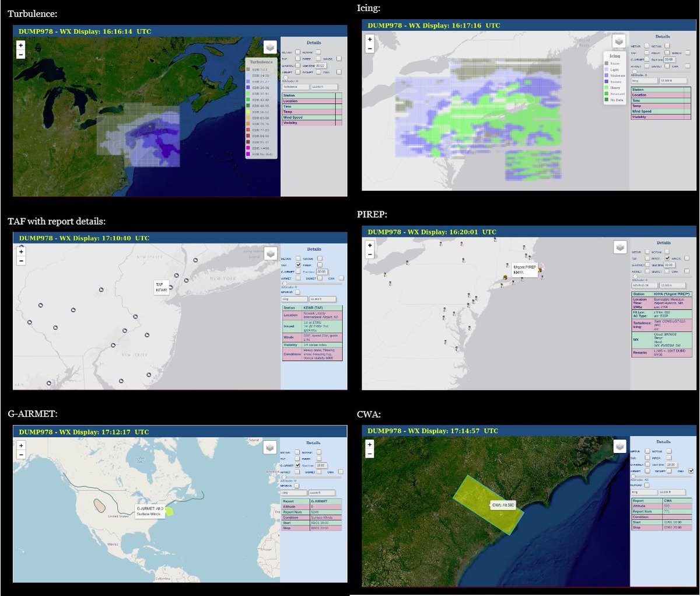Enable AIRMET checkbox in Icing panel
The width and height of the screenshot is (700, 596).
pyautogui.click(x=647, y=66)
